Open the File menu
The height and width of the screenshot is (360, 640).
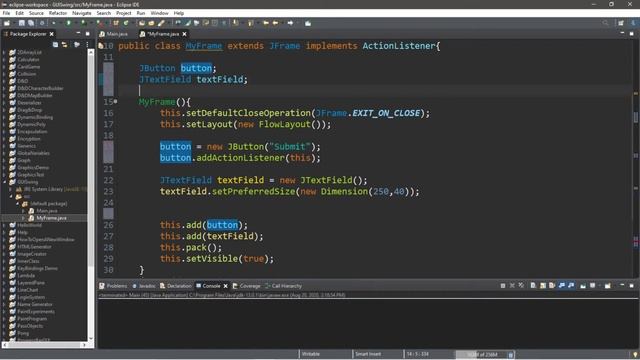coord(6,13)
